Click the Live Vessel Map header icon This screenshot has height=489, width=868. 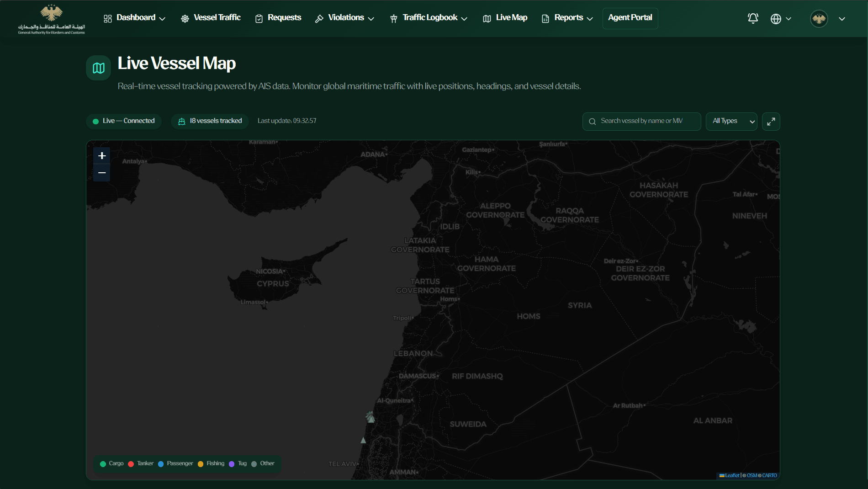[x=99, y=68]
